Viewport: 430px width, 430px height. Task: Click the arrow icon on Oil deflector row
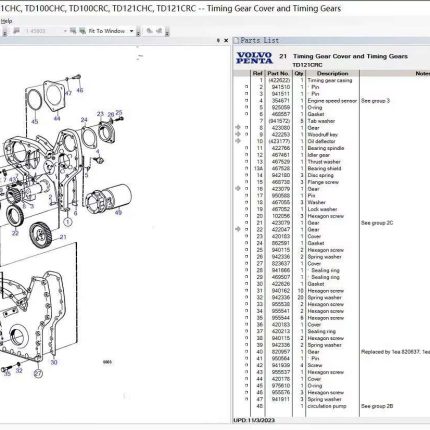point(238,141)
